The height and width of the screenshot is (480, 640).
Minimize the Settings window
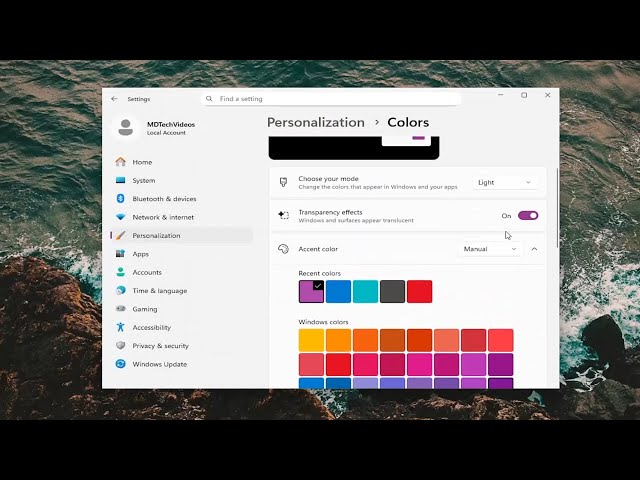(501, 95)
